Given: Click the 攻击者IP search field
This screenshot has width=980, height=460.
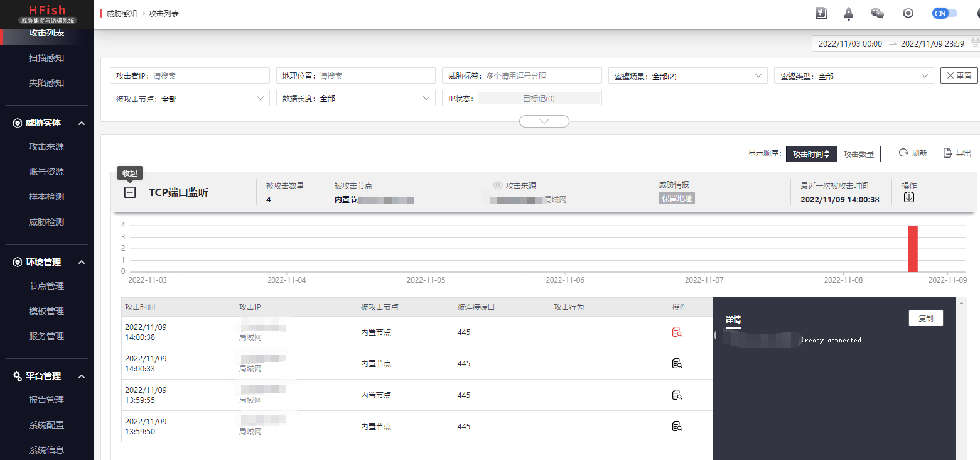Looking at the screenshot, I should [x=190, y=75].
